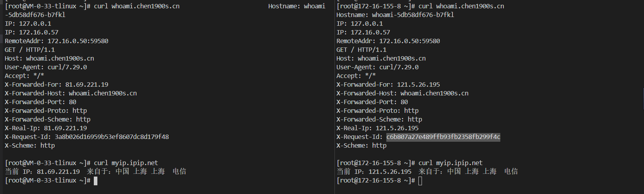This screenshot has width=644, height=194.
Task: Click the 'curl myip.ipip.net' command in right pane
Action: coord(450,163)
